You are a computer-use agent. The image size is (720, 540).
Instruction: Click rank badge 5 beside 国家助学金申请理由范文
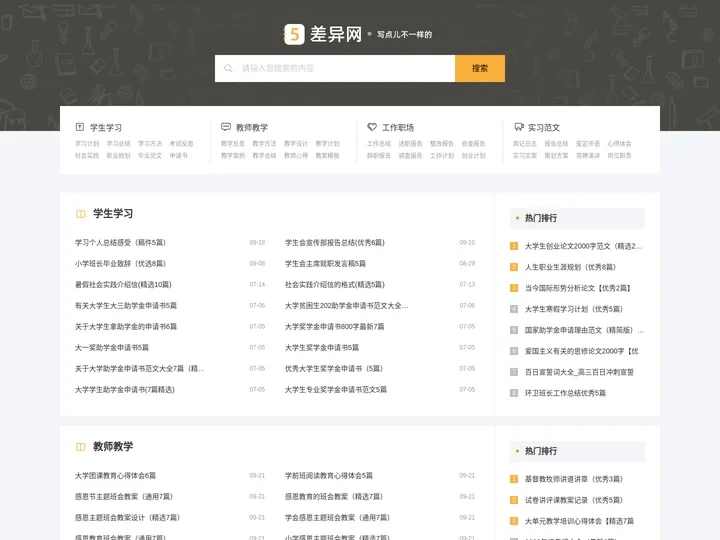514,330
